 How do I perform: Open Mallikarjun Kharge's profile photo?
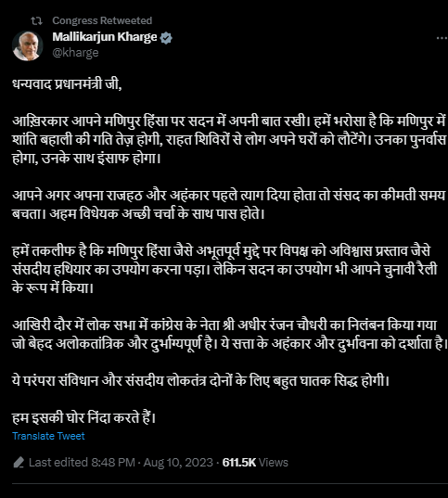[28, 45]
